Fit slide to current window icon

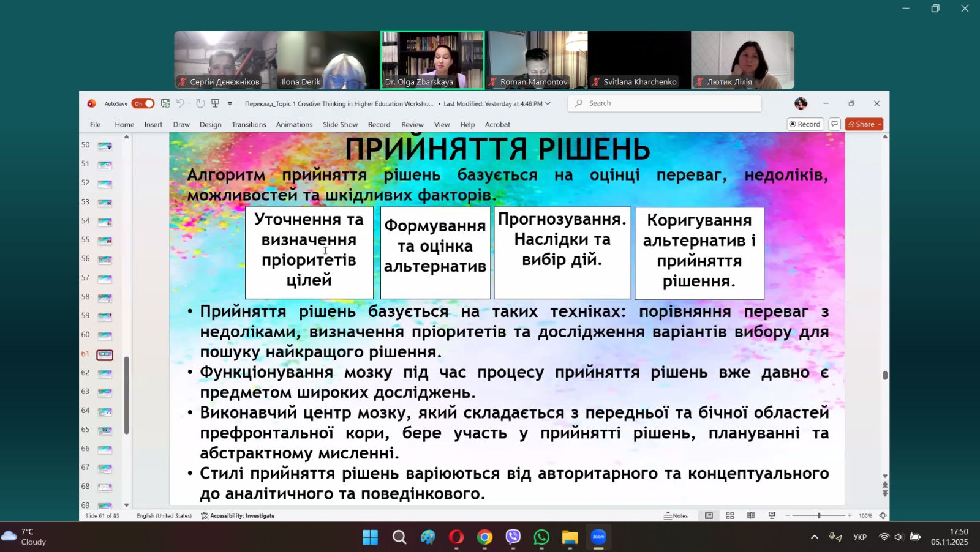(883, 516)
